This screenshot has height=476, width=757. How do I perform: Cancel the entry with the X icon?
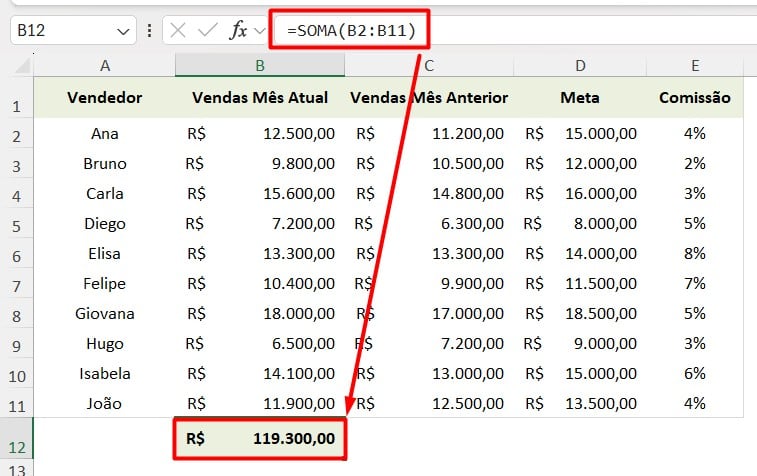178,30
